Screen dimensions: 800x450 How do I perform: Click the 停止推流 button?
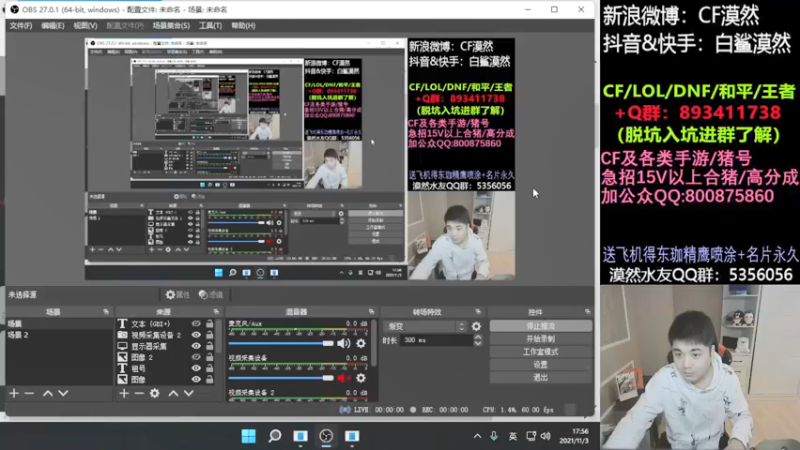[x=540, y=326]
